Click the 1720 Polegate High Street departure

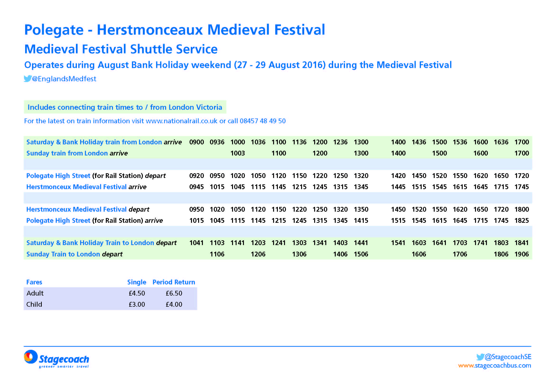(522, 176)
